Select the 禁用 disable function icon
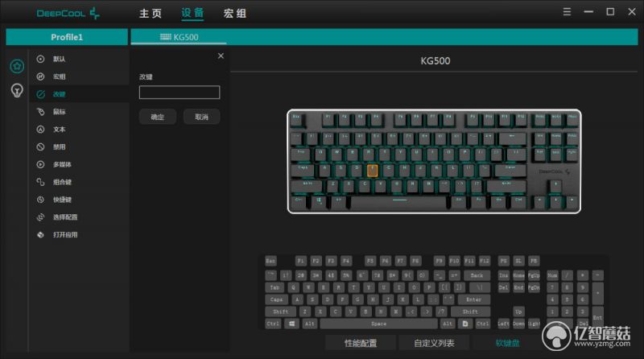644x359 pixels. [40, 146]
